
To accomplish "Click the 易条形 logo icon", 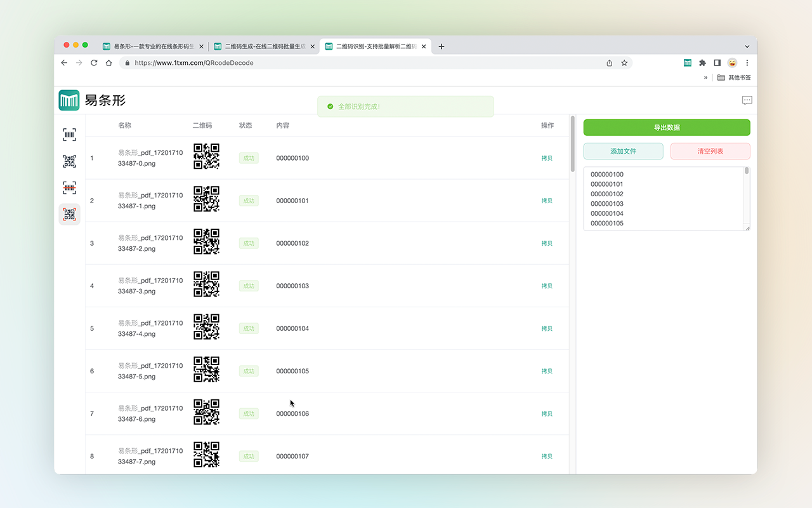I will pos(69,100).
